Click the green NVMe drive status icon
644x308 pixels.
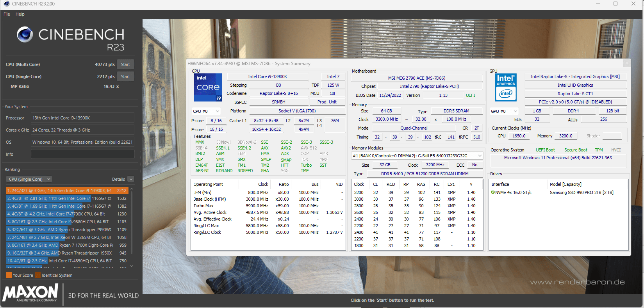pyautogui.click(x=493, y=192)
